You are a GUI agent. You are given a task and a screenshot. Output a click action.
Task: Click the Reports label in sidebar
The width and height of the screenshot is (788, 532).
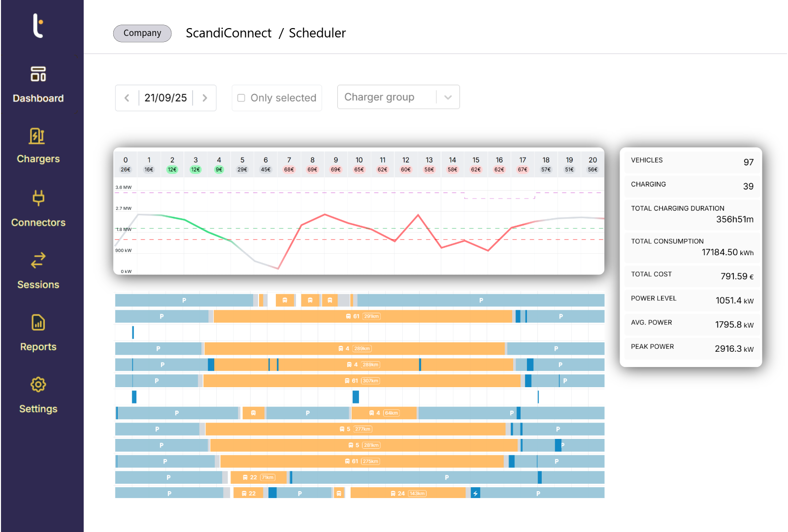tap(38, 347)
